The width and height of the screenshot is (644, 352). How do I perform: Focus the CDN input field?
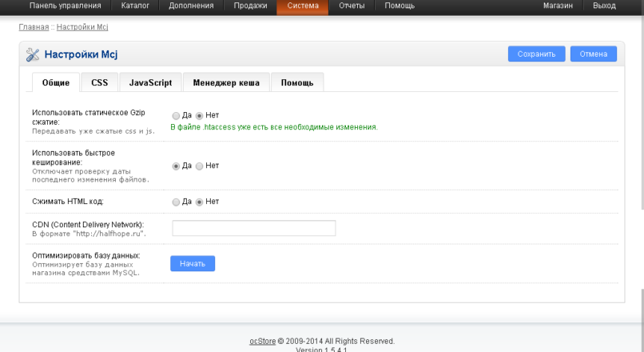pyautogui.click(x=254, y=228)
